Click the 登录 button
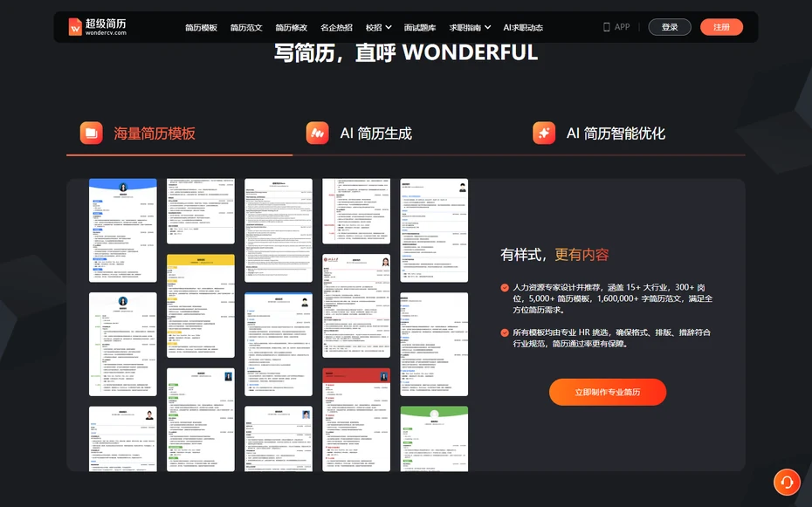Image resolution: width=812 pixels, height=507 pixels. pyautogui.click(x=670, y=27)
